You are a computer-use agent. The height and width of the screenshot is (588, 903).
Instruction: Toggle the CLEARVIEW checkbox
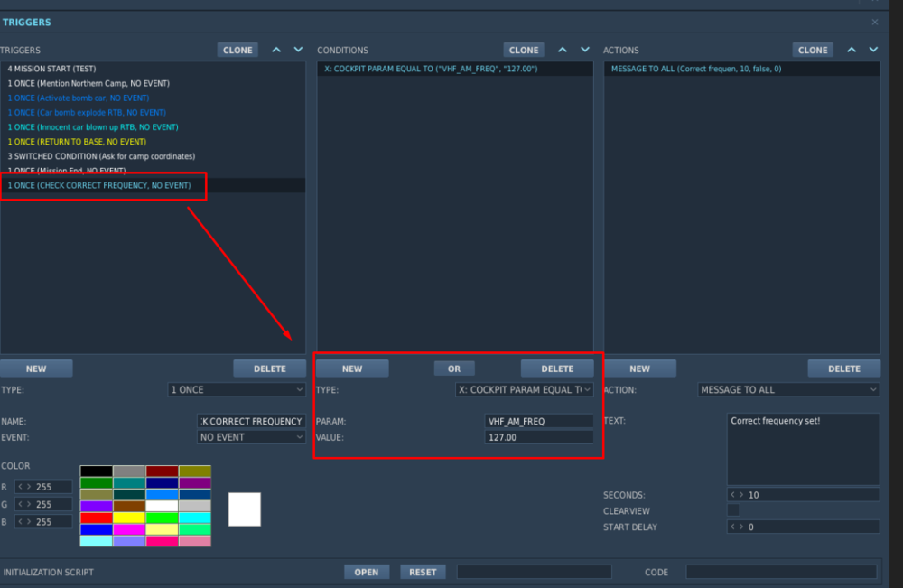pyautogui.click(x=733, y=510)
